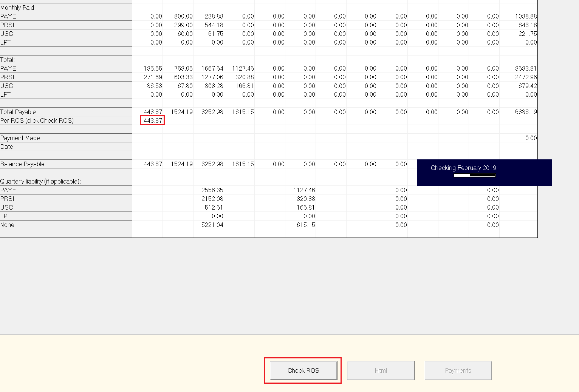Viewport: 579px width, 392px height.
Task: Click the quarterly PAYE value 2556.35
Action: pyautogui.click(x=212, y=190)
